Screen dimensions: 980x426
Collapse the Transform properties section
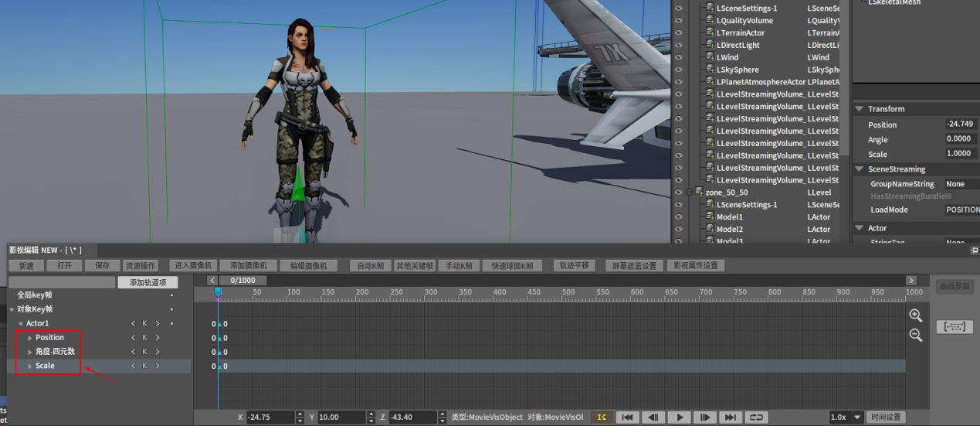(859, 109)
